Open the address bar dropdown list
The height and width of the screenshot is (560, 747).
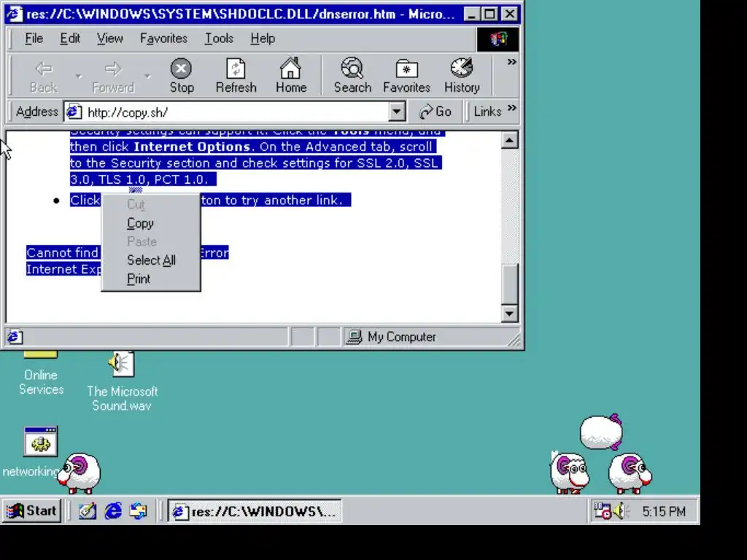pos(396,112)
